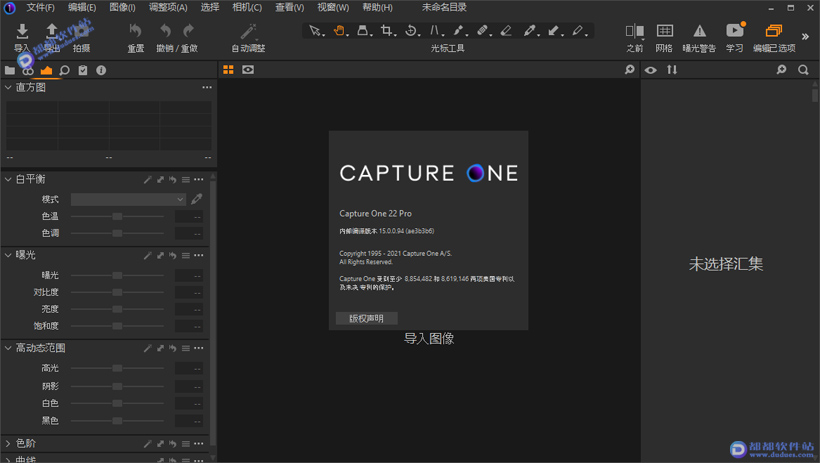Viewport: 820px width, 463px height.
Task: Open the 相机(C) menu
Action: pos(247,7)
